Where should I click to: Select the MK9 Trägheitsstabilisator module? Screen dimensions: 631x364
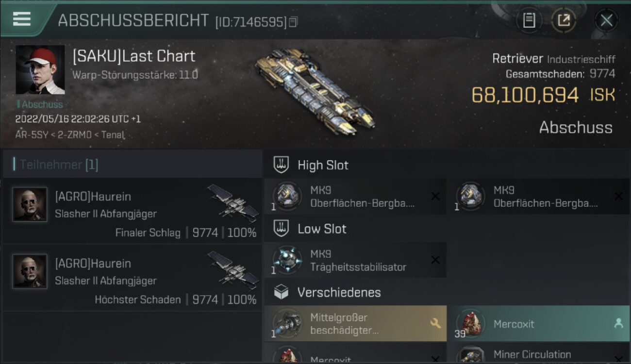click(355, 260)
